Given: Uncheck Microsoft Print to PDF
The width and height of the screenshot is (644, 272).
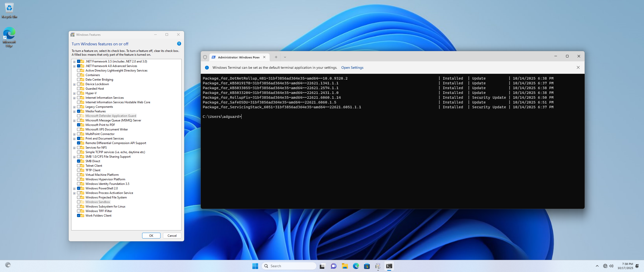Looking at the screenshot, I should [79, 125].
